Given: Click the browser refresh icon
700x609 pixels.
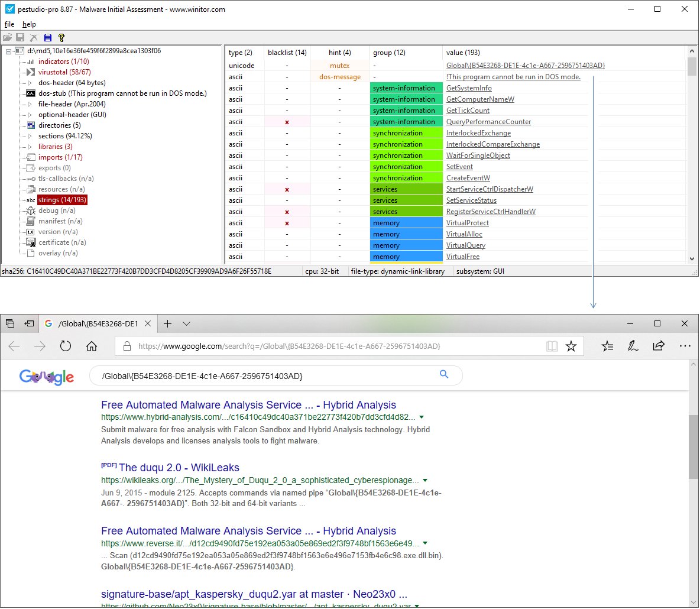Looking at the screenshot, I should 66,346.
